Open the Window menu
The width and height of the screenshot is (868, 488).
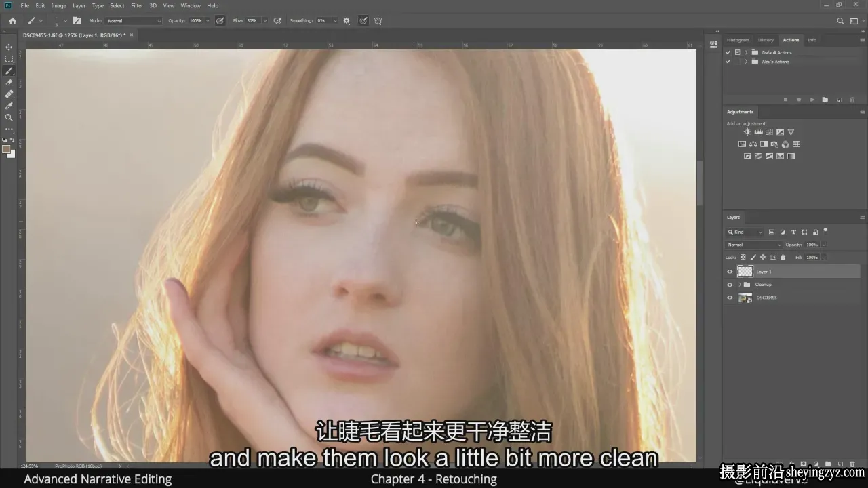pos(191,5)
